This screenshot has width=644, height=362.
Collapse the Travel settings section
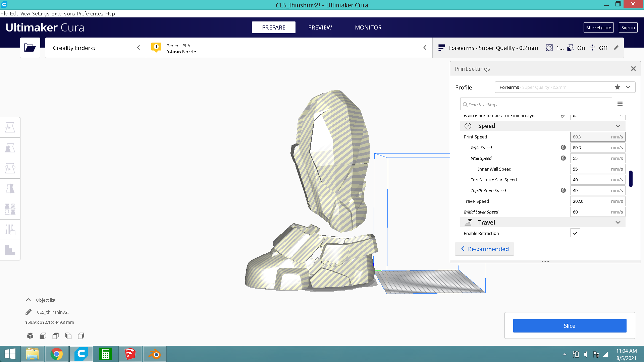(618, 223)
